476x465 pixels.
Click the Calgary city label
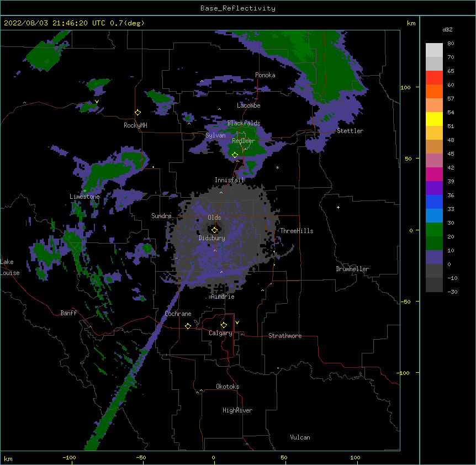[x=220, y=333]
